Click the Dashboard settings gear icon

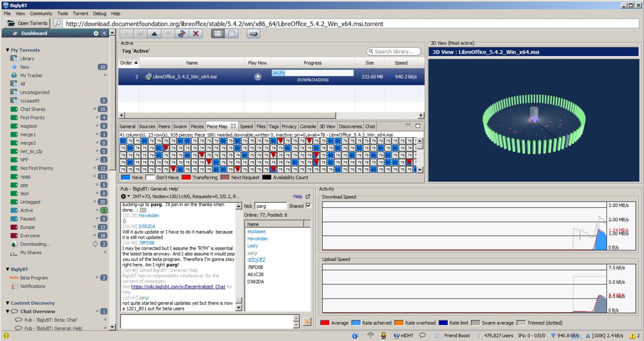point(96,33)
